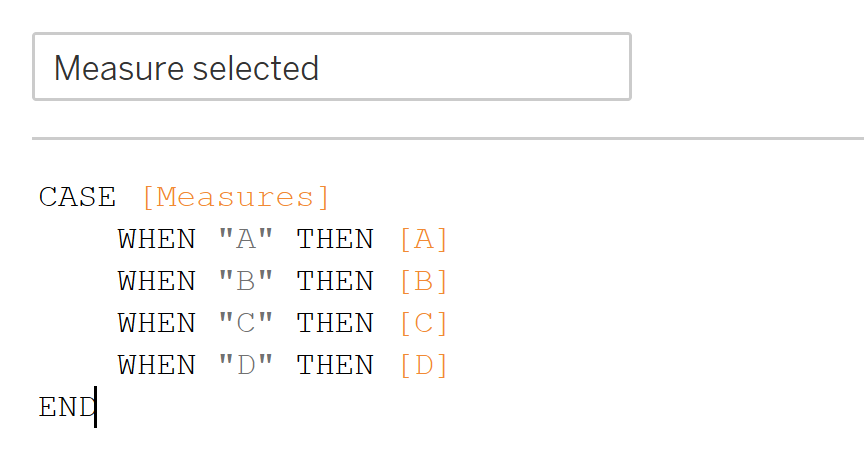Click THEN on the "A" line
This screenshot has height=450, width=864.
coord(335,239)
